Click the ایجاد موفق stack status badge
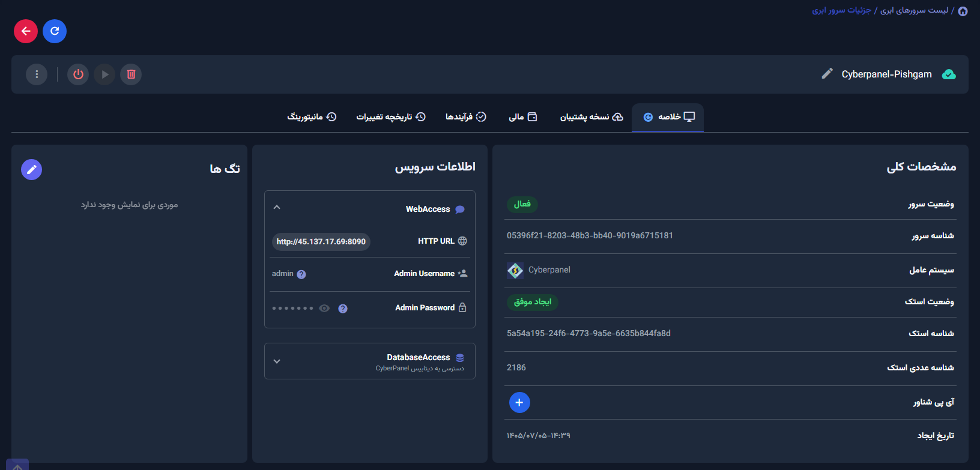The height and width of the screenshot is (470, 980). [x=533, y=302]
